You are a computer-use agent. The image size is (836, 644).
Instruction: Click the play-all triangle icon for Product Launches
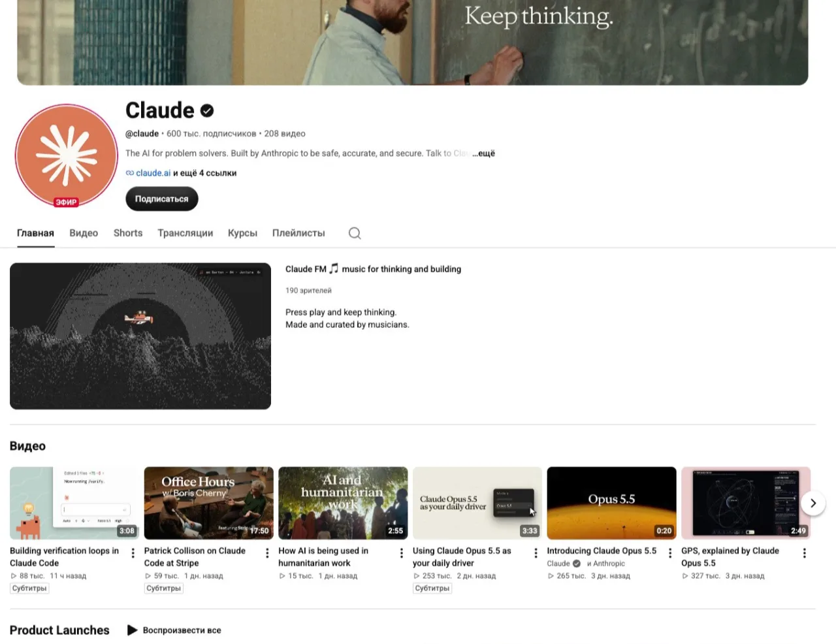[x=132, y=630]
